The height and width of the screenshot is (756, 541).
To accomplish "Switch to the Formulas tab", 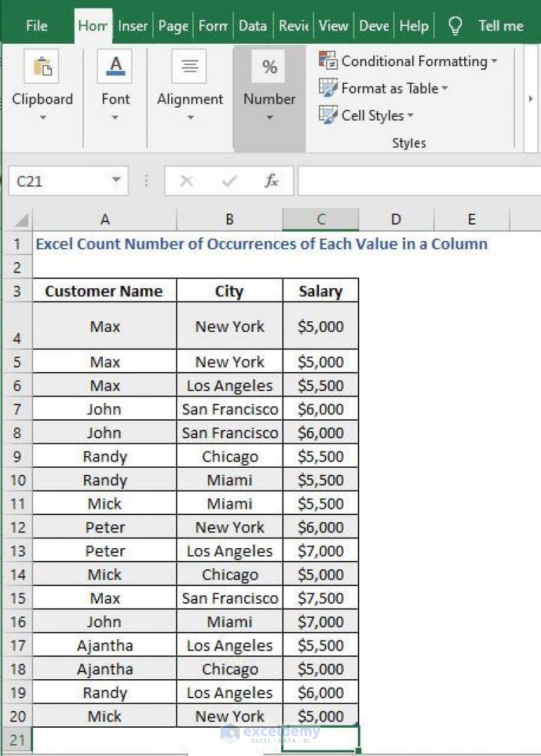I will point(213,25).
